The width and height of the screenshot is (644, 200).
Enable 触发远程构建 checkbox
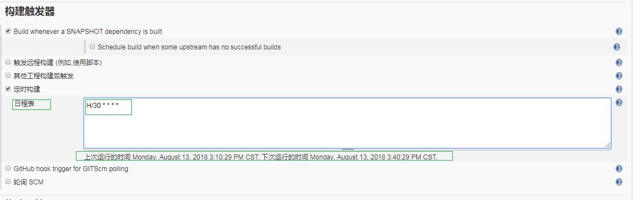(8, 62)
